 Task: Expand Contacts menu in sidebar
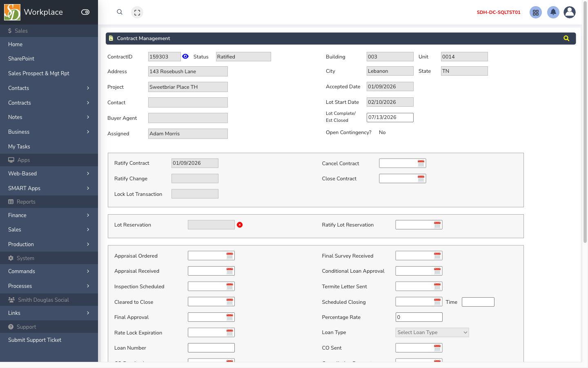[x=49, y=88]
